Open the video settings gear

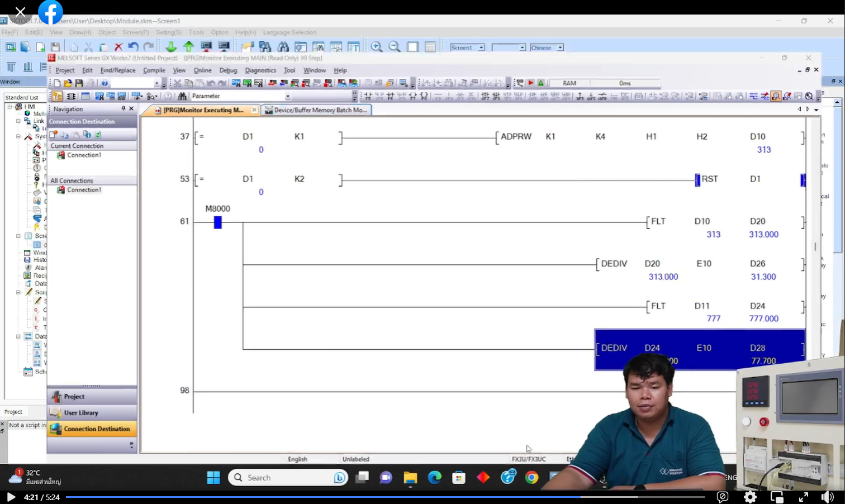[750, 497]
